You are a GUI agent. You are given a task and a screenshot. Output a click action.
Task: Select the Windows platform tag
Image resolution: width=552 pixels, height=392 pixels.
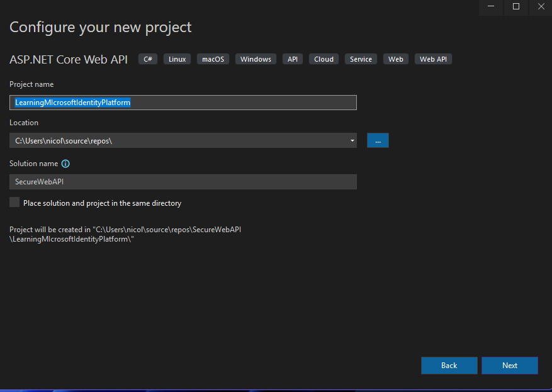click(255, 59)
